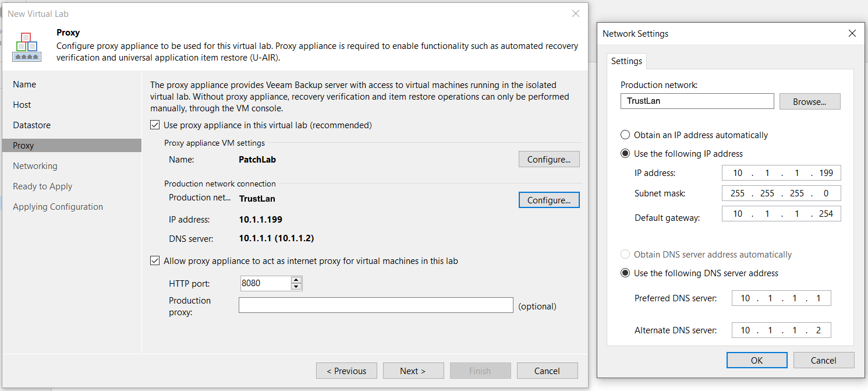Image resolution: width=868 pixels, height=391 pixels.
Task: Select Obtain an IP address automatically
Action: (625, 135)
